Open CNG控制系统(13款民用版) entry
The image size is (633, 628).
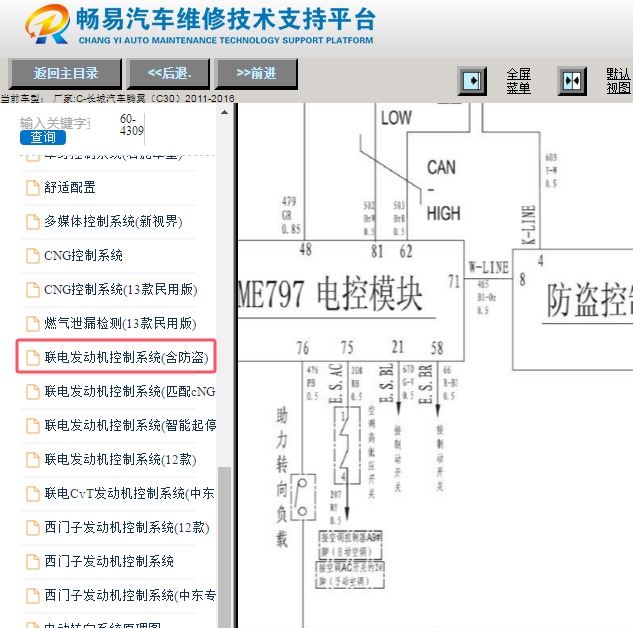click(120, 289)
